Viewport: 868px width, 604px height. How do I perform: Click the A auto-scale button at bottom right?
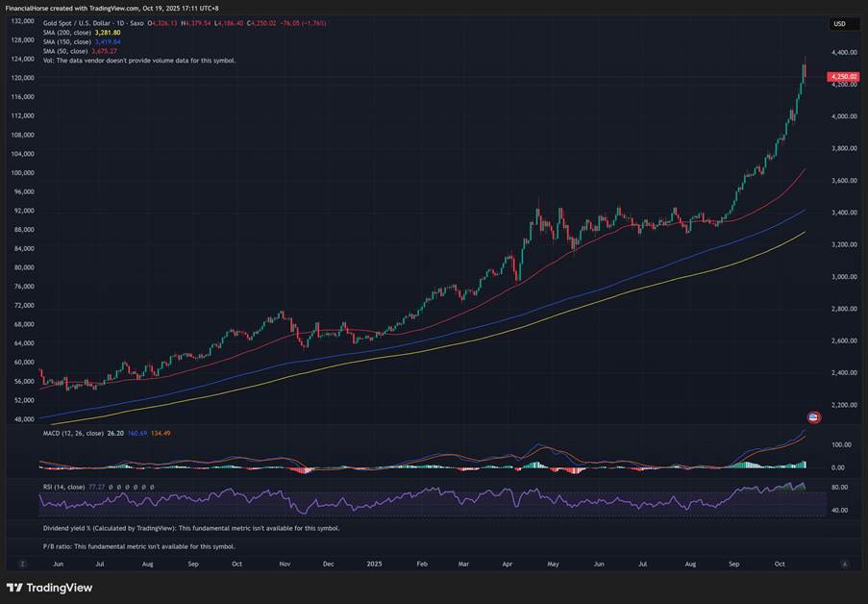(844, 565)
